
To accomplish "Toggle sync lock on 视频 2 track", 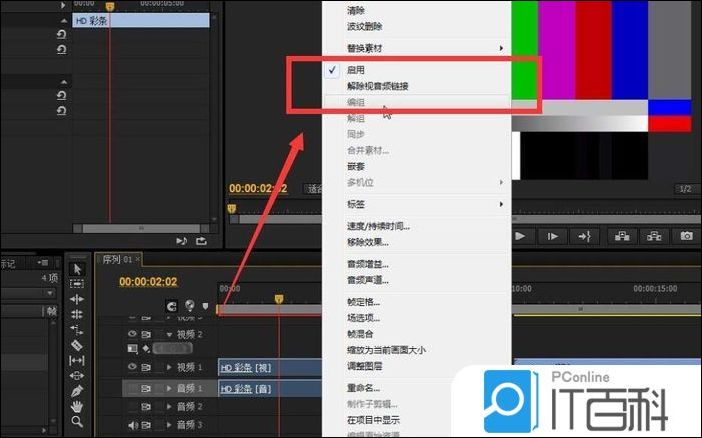I will click(146, 335).
